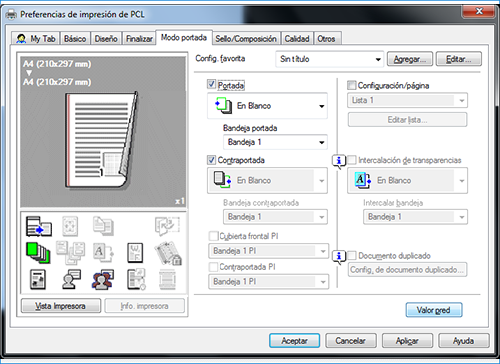Open help with the Ayuda button
The width and height of the screenshot is (500, 364).
(464, 341)
